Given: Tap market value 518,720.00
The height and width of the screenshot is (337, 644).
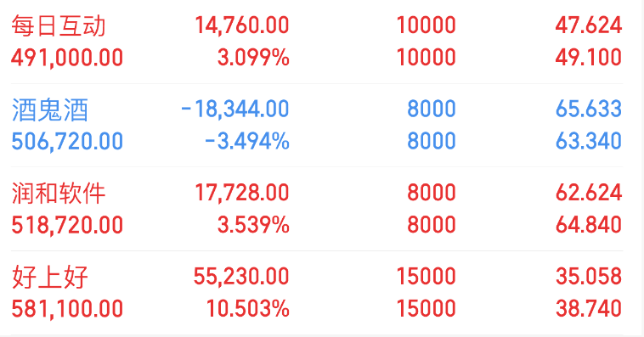Looking at the screenshot, I should coord(67,225).
